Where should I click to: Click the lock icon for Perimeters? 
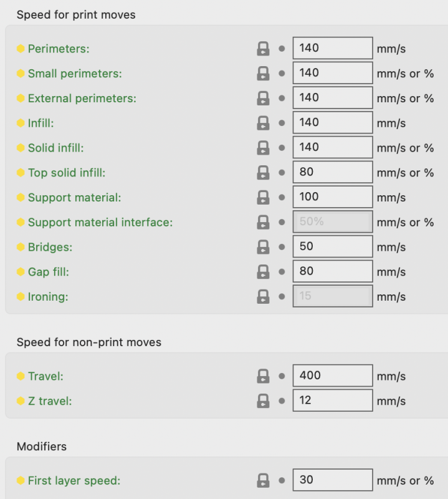[x=263, y=49]
